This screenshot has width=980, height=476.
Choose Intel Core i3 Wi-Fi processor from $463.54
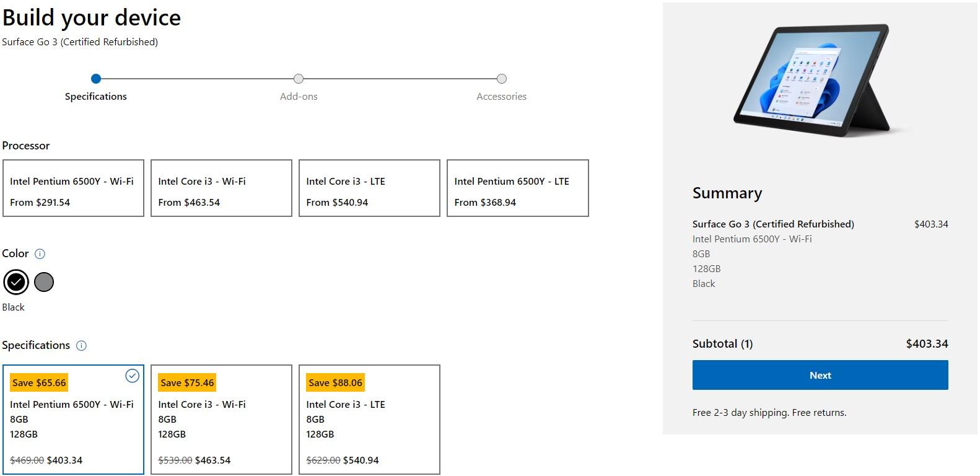[221, 188]
